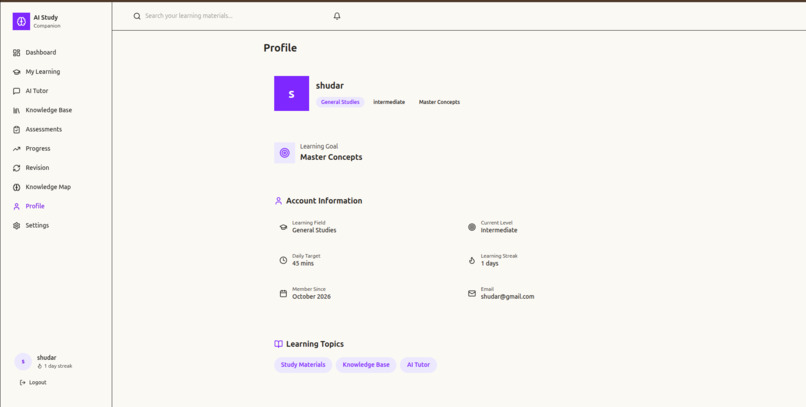Click the purple S profile avatar
The image size is (806, 407).
291,94
